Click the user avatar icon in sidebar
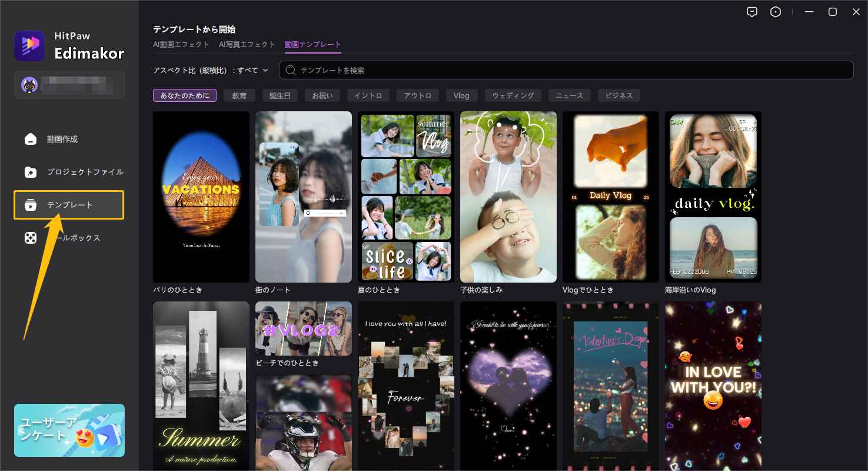This screenshot has width=868, height=471. pyautogui.click(x=29, y=85)
